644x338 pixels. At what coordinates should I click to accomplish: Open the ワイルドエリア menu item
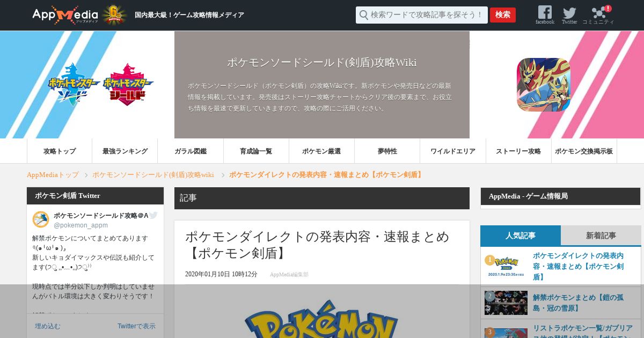(453, 151)
